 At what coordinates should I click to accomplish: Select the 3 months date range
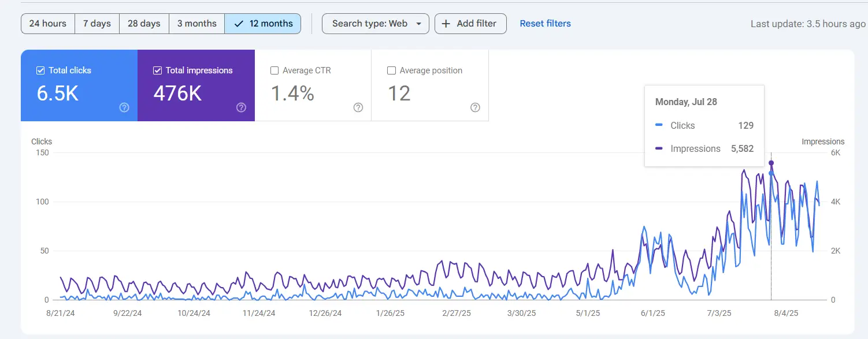(196, 24)
